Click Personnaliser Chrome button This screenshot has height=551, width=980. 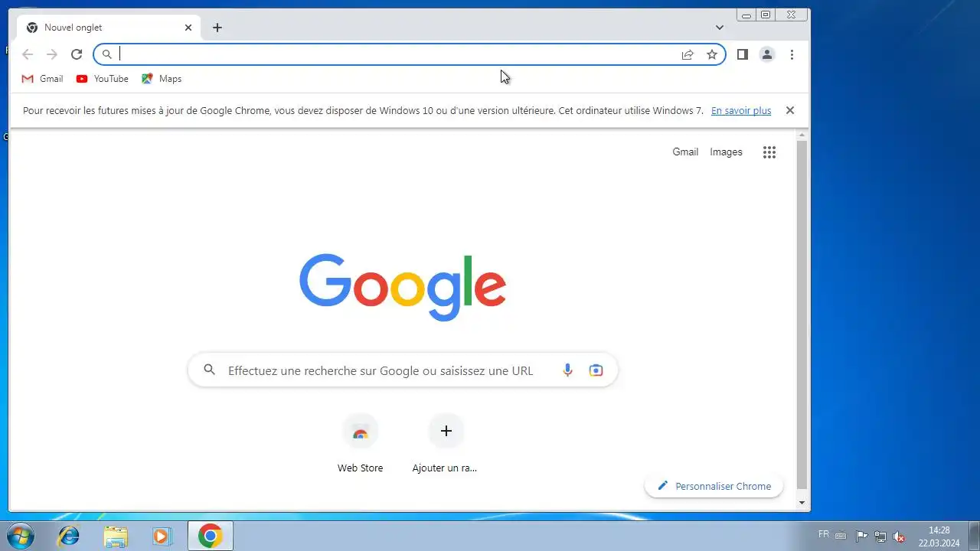click(714, 486)
